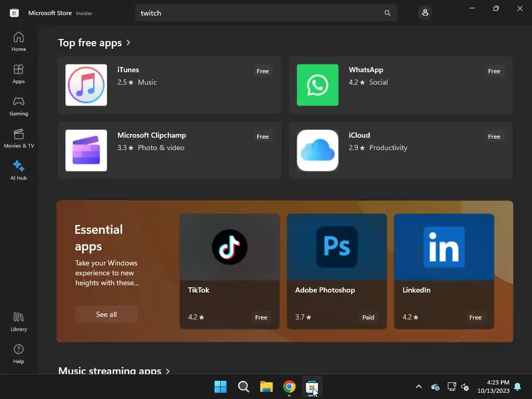Click the WhatsApp app icon
This screenshot has width=532, height=399.
click(317, 85)
